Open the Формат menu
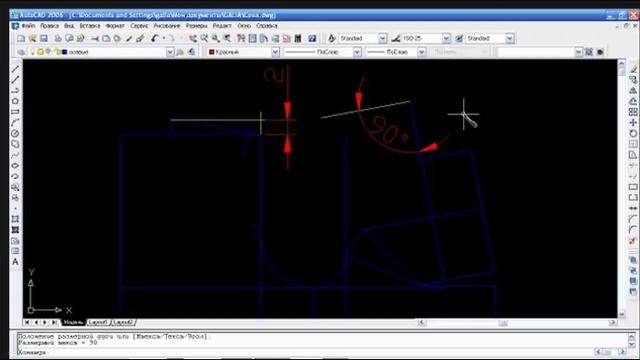The width and height of the screenshot is (640, 360). [115, 26]
